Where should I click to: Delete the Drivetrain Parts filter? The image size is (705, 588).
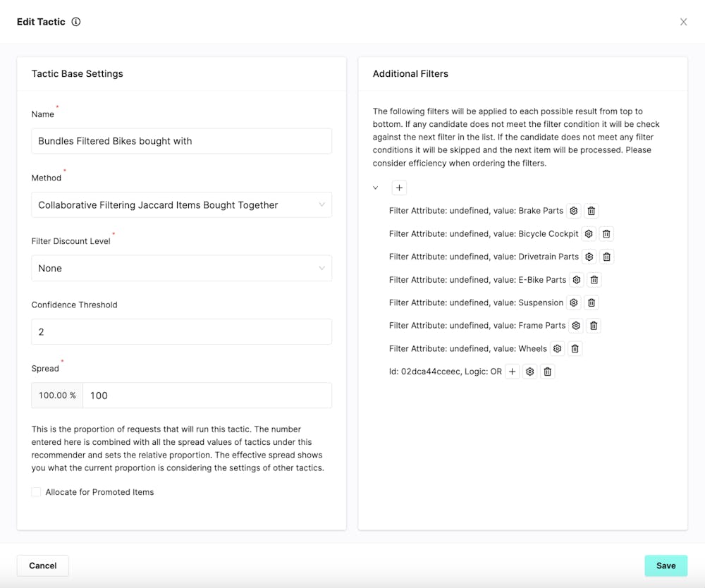click(x=607, y=257)
